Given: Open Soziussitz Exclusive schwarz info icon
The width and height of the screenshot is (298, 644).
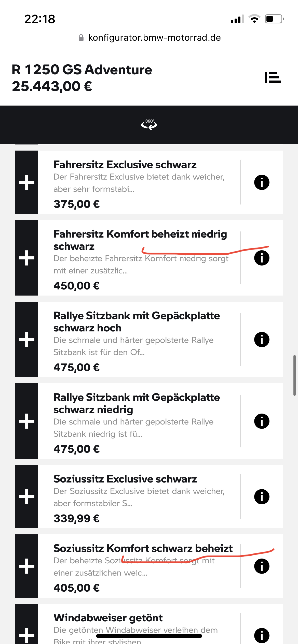Looking at the screenshot, I should tap(262, 497).
